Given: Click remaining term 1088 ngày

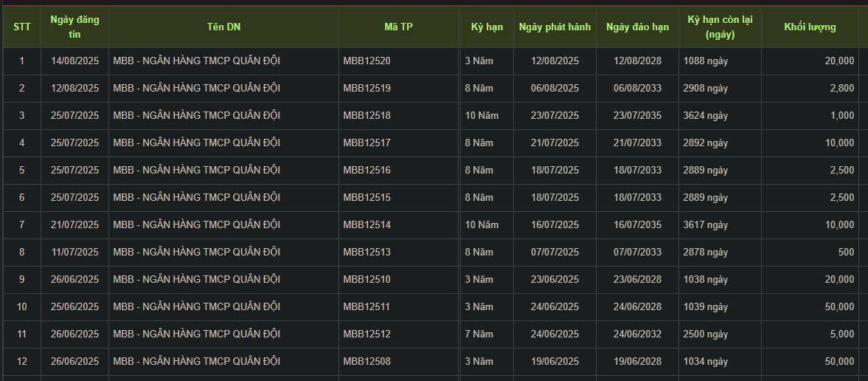Looking at the screenshot, I should pyautogui.click(x=705, y=61).
